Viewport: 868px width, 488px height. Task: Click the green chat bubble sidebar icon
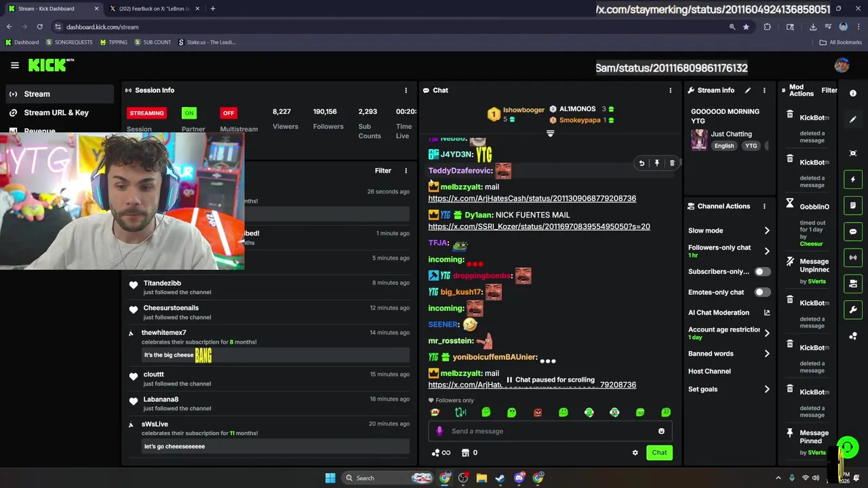click(853, 232)
